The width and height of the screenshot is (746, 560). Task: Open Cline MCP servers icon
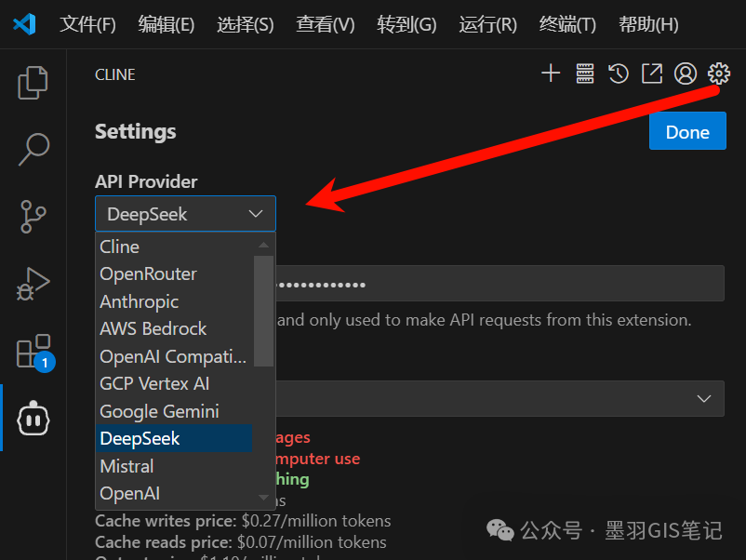click(x=584, y=73)
